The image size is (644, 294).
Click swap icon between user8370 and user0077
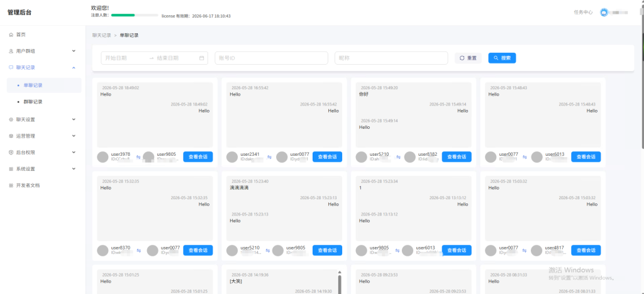point(138,251)
